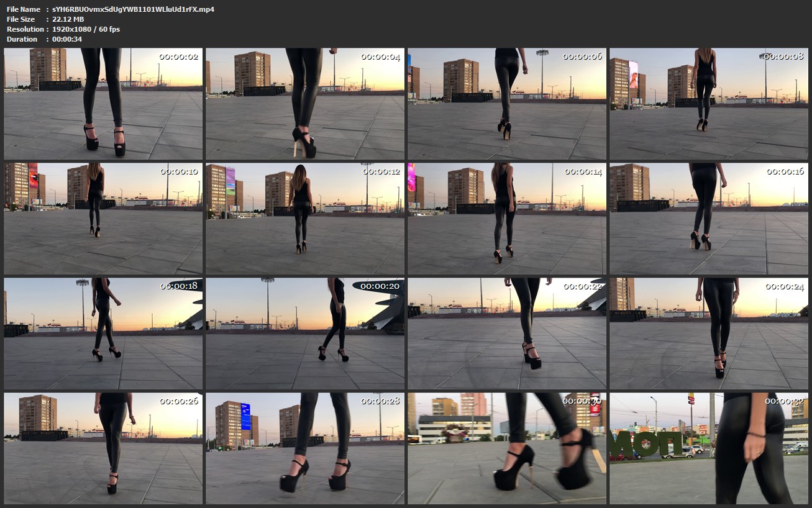Click the File Size label
The width and height of the screenshot is (812, 508).
pyautogui.click(x=22, y=19)
